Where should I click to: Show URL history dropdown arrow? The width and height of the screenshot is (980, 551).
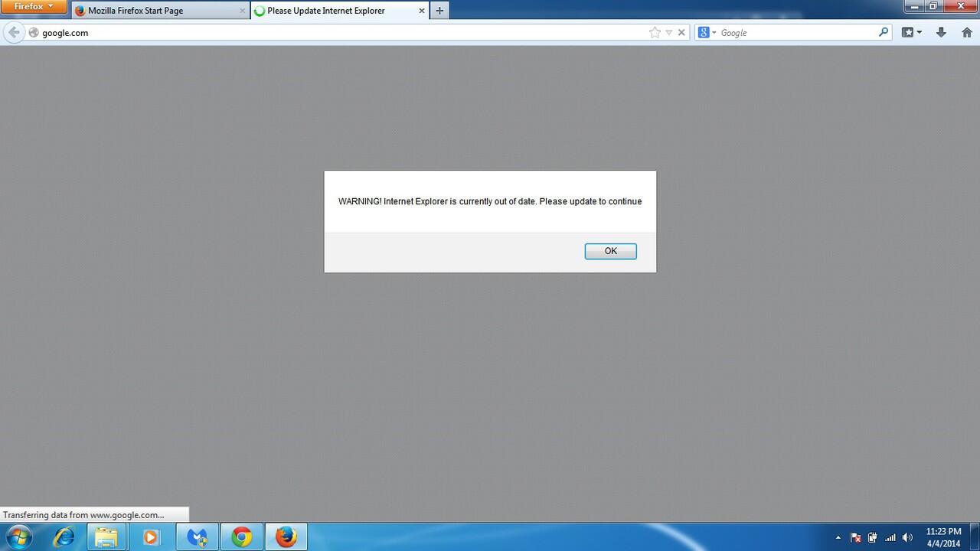coord(668,33)
